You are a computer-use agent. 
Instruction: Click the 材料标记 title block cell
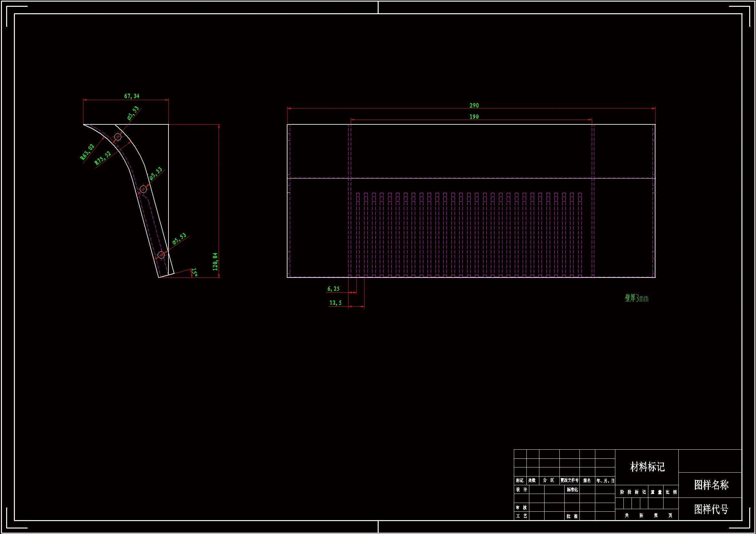tap(647, 466)
